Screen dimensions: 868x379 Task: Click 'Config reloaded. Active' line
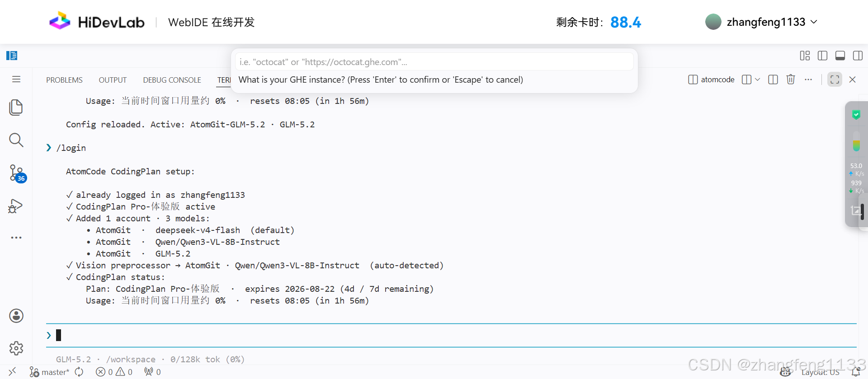tap(190, 125)
